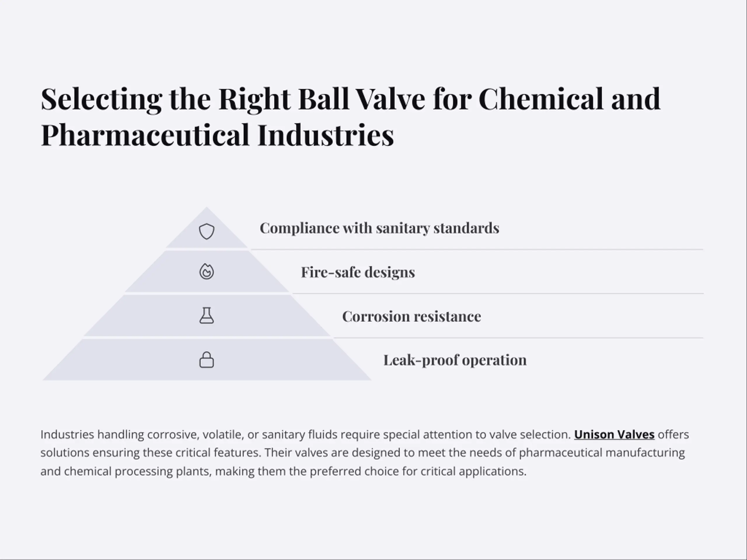The image size is (747, 560).
Task: Click the shield icon in the pyramid top
Action: coord(206,232)
